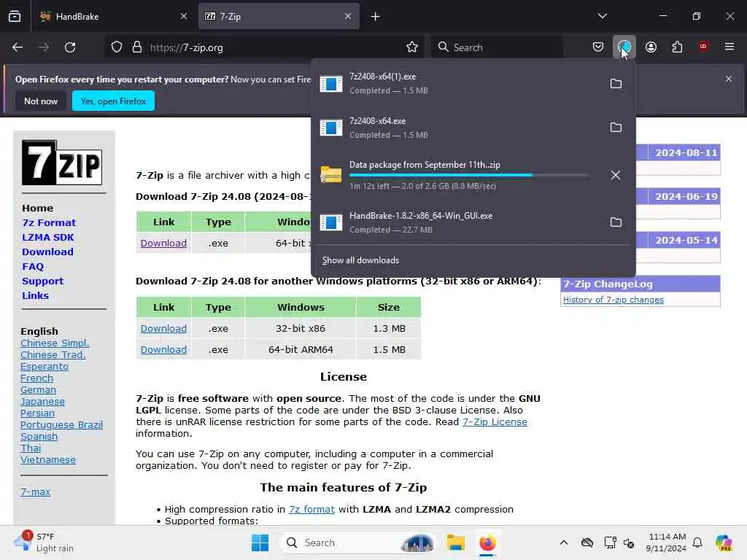The height and width of the screenshot is (560, 747).
Task: Reload the 7-zip.org page
Action: point(70,47)
